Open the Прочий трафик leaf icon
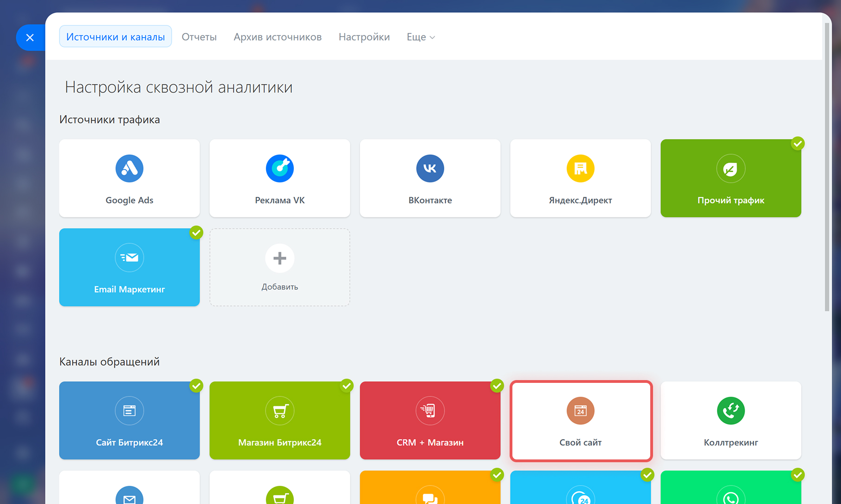841x504 pixels. (x=731, y=168)
